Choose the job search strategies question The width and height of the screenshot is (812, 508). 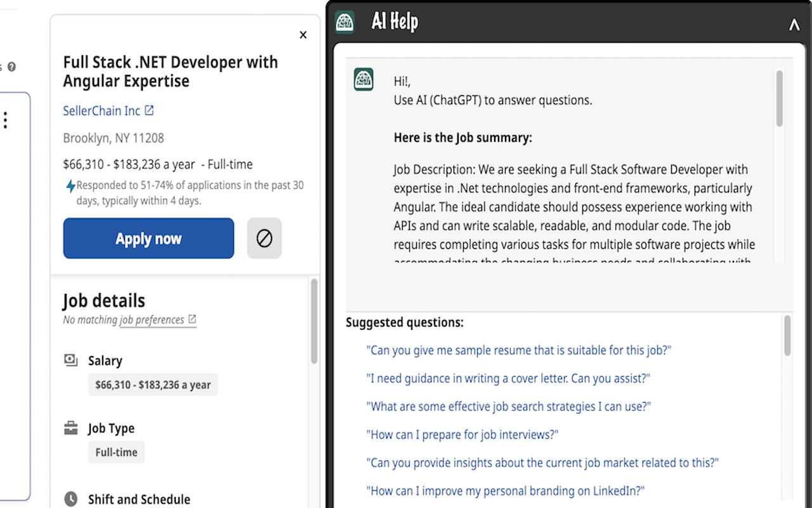coord(509,406)
